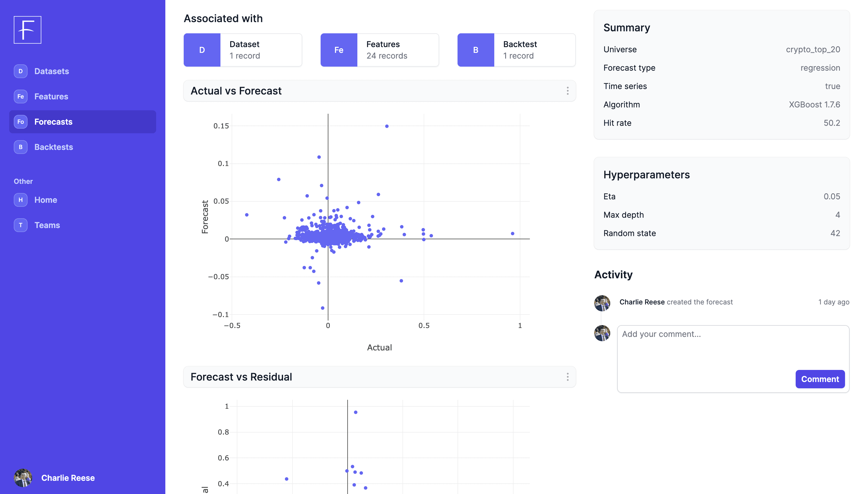Go to the Features section
868x494 pixels.
pyautogui.click(x=83, y=96)
